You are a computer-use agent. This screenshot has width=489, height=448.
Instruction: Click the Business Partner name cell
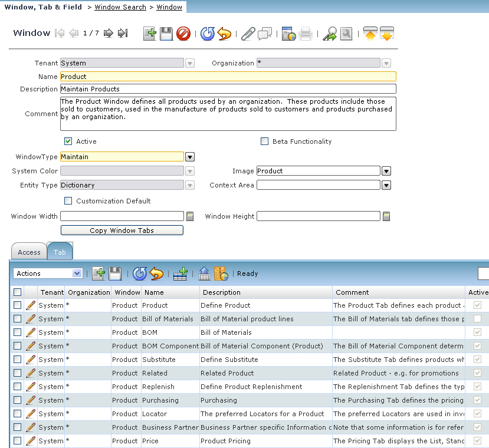tap(170, 427)
